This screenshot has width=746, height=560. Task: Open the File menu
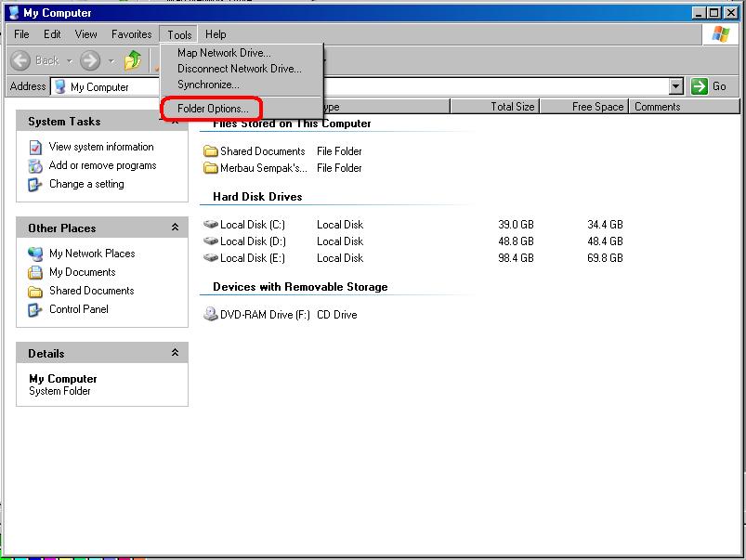click(x=21, y=34)
